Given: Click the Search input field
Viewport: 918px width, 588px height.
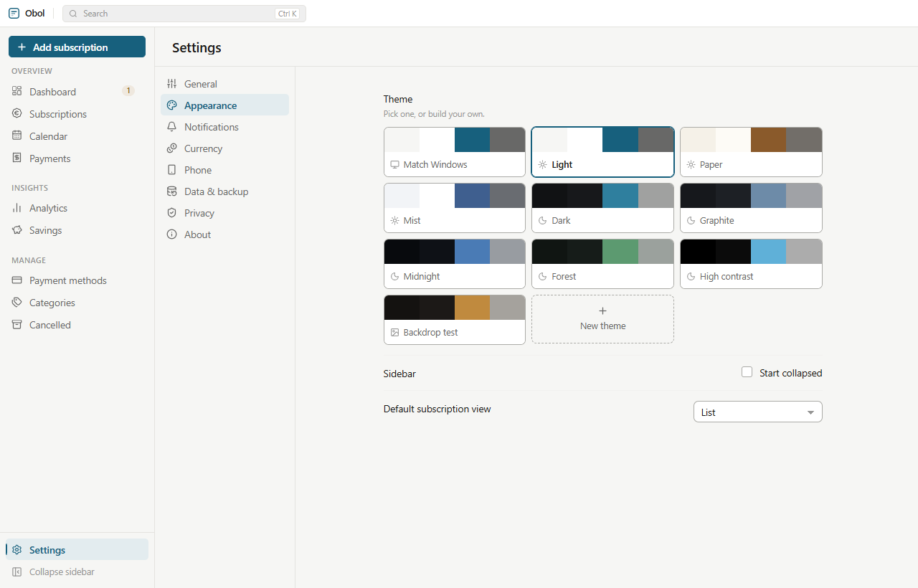Looking at the screenshot, I should pyautogui.click(x=184, y=14).
